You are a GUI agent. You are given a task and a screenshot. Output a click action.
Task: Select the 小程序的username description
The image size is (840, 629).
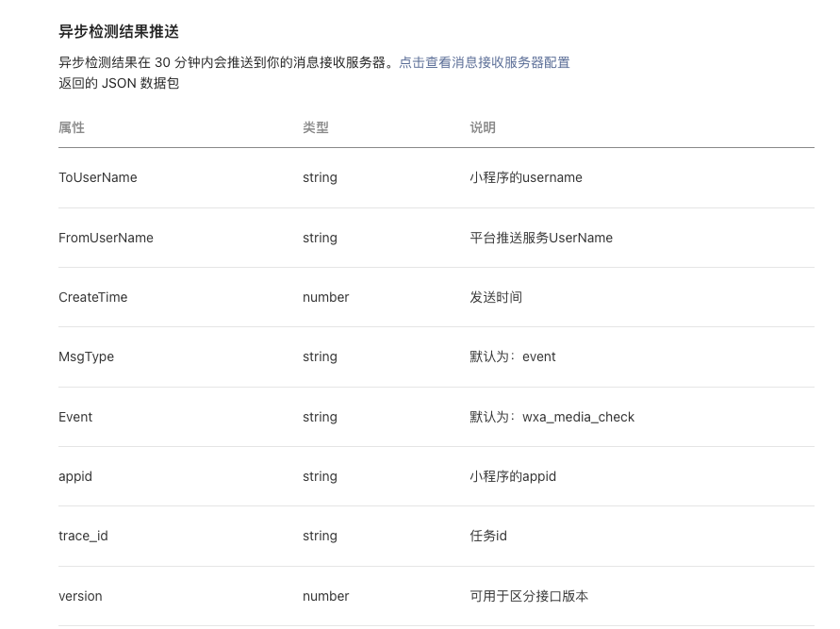[x=526, y=177]
